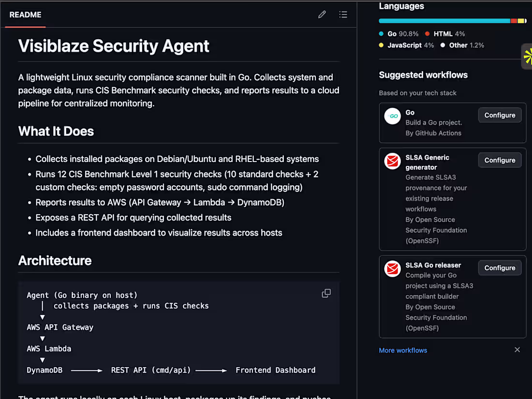Click 'Frontend Dashboard' in code block
532x399 pixels.
tap(276, 370)
